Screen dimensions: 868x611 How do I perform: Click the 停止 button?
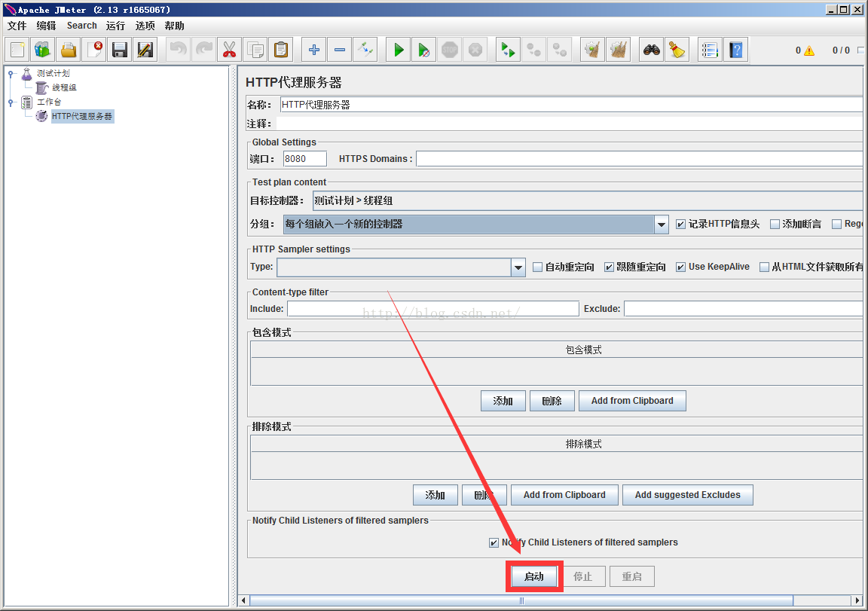click(x=582, y=576)
